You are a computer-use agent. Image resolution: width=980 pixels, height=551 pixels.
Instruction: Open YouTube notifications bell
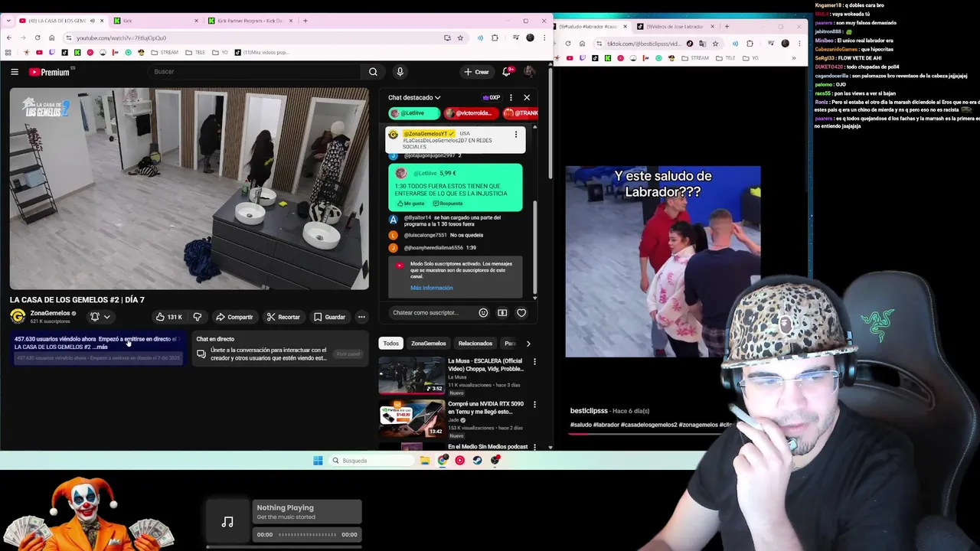tap(506, 72)
